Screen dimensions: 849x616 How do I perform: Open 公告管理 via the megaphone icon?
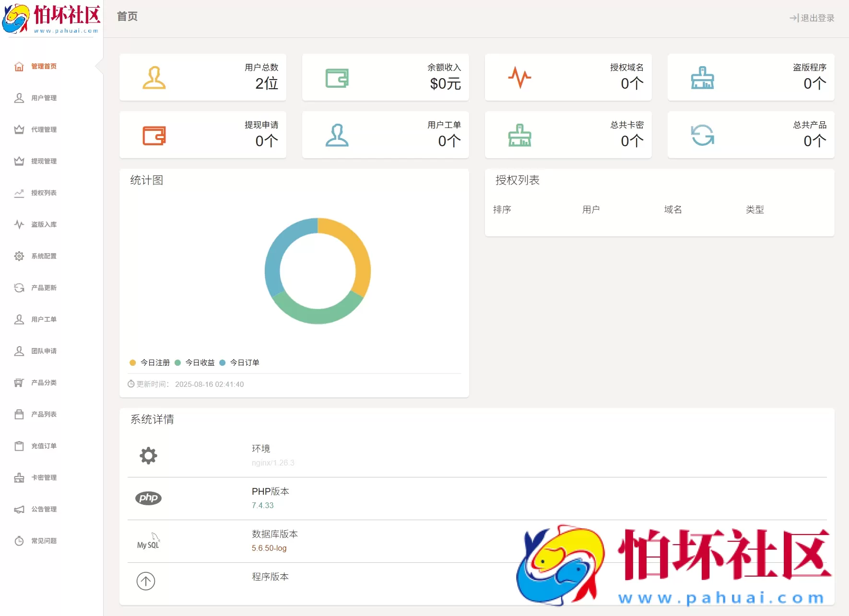(19, 509)
